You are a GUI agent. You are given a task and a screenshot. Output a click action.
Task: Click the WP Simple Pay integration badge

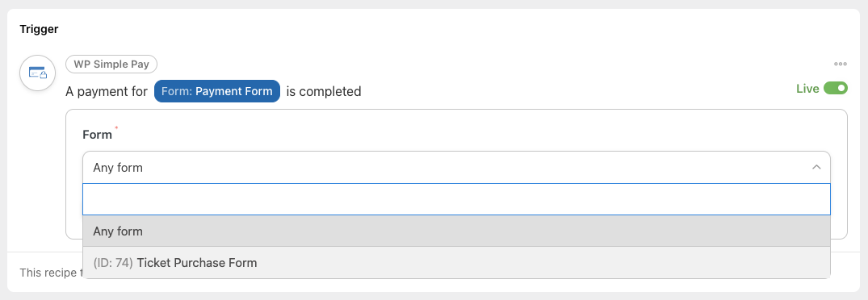[x=111, y=64]
